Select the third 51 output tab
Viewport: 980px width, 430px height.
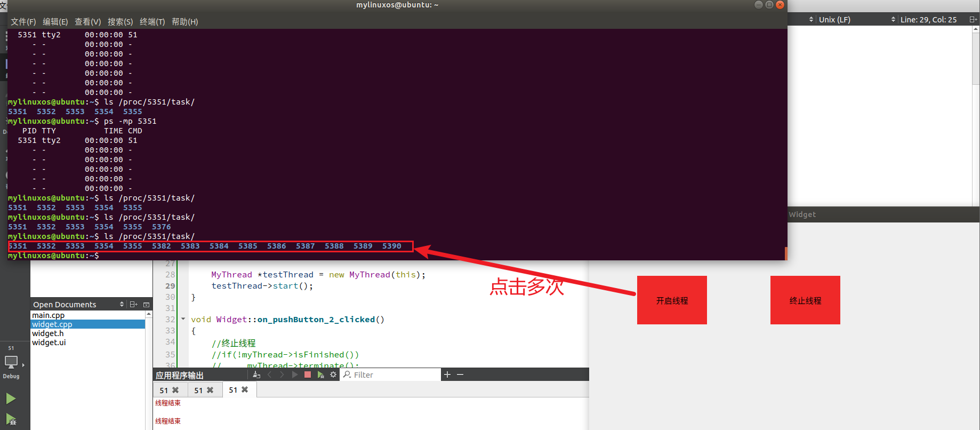239,390
